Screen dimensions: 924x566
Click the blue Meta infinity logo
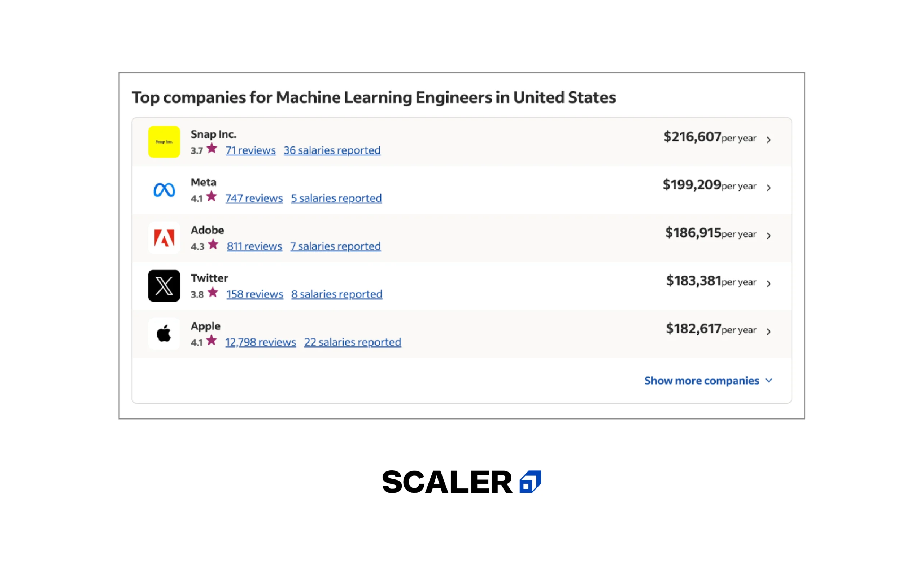point(164,190)
